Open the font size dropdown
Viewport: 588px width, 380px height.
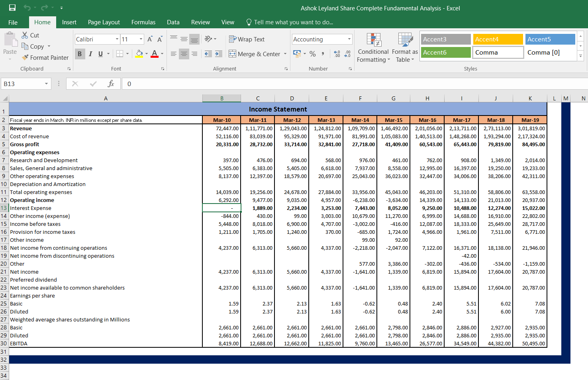pyautogui.click(x=141, y=39)
